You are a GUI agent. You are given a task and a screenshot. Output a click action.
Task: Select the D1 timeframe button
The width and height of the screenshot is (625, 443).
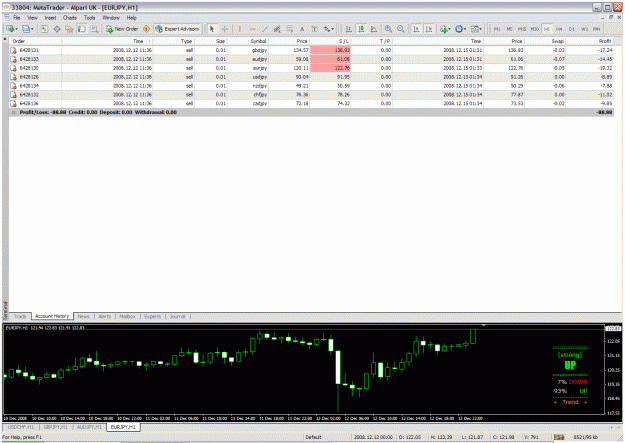[572, 29]
